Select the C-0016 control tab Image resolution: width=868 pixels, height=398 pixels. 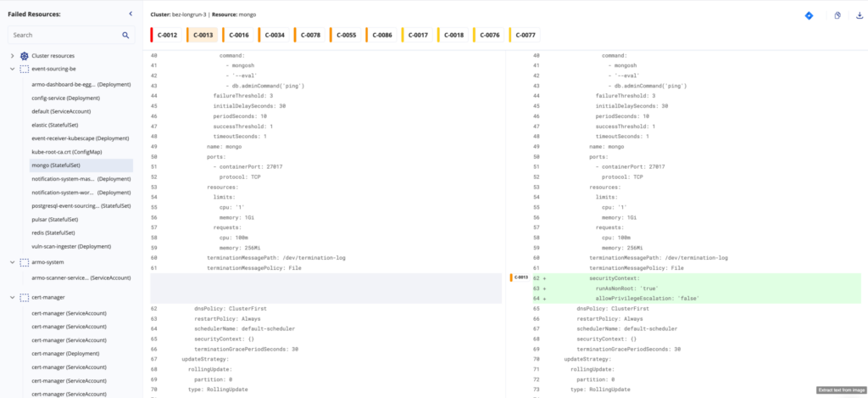pos(238,35)
